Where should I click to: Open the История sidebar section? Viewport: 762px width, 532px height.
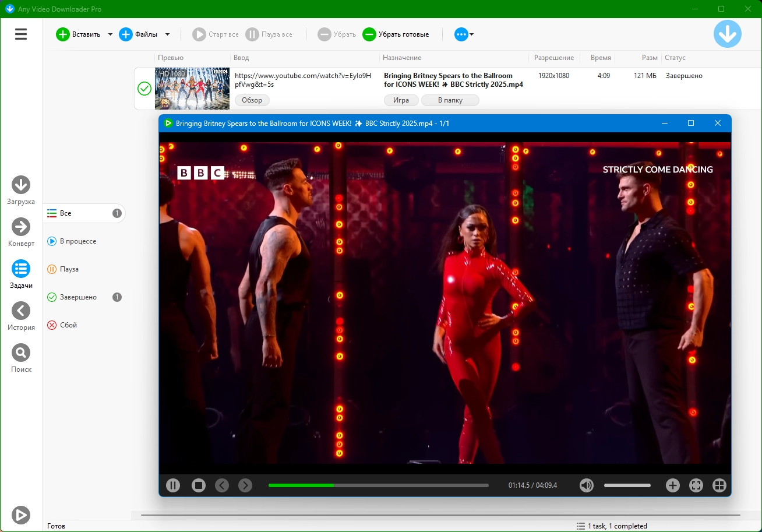click(21, 311)
